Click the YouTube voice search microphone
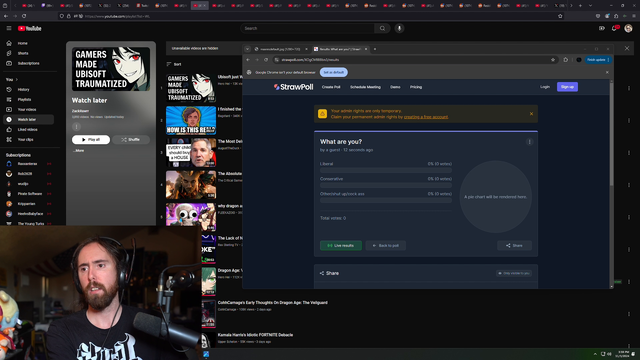Viewport: 640px width, 360px height. click(x=399, y=28)
